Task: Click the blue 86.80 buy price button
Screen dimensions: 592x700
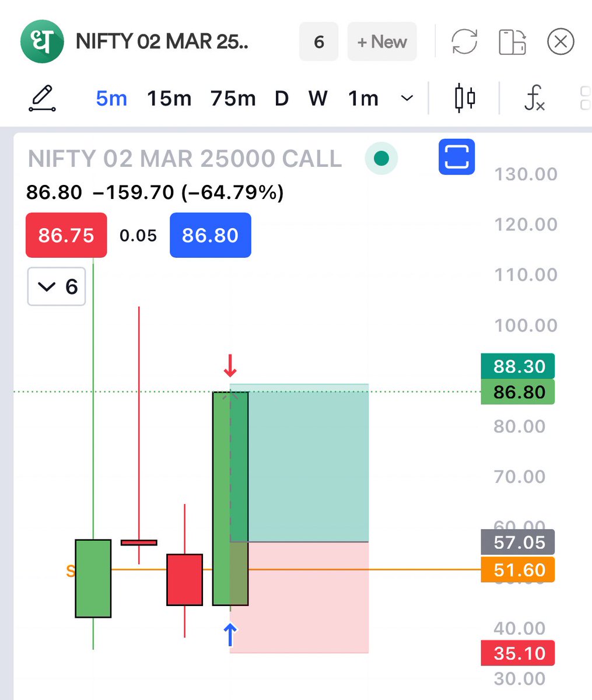Action: pos(210,236)
